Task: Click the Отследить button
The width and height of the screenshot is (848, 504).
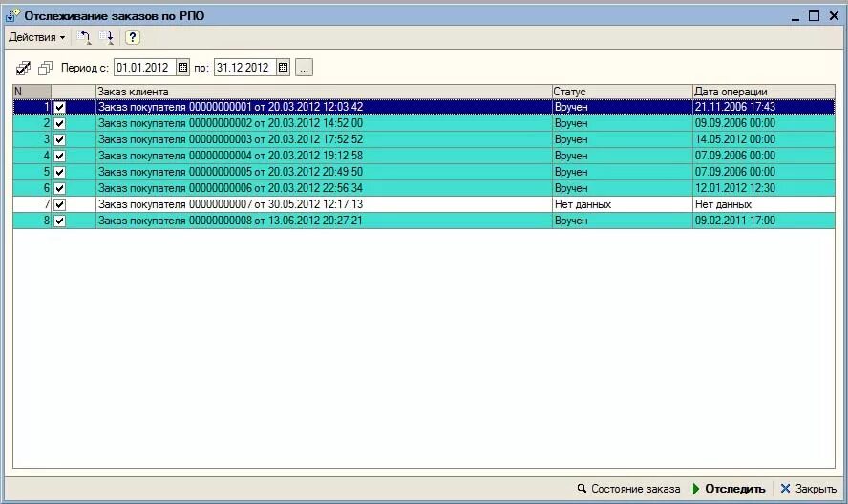Action: [729, 489]
